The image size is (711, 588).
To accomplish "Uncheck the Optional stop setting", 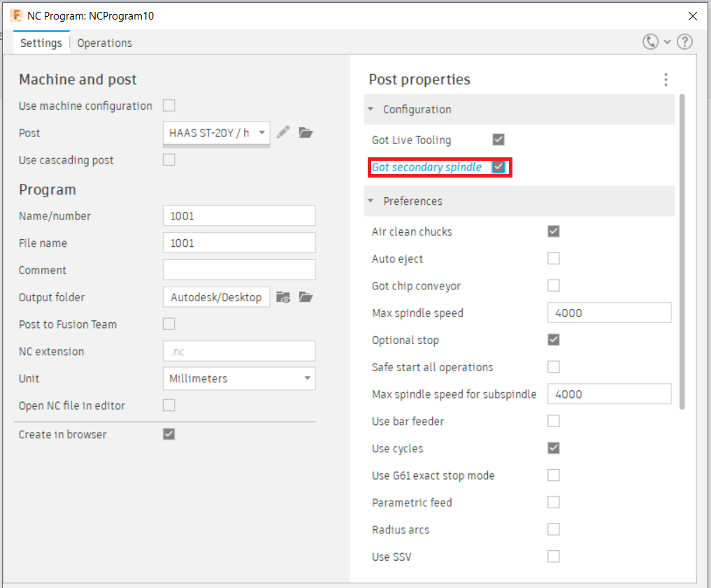I will click(x=554, y=339).
